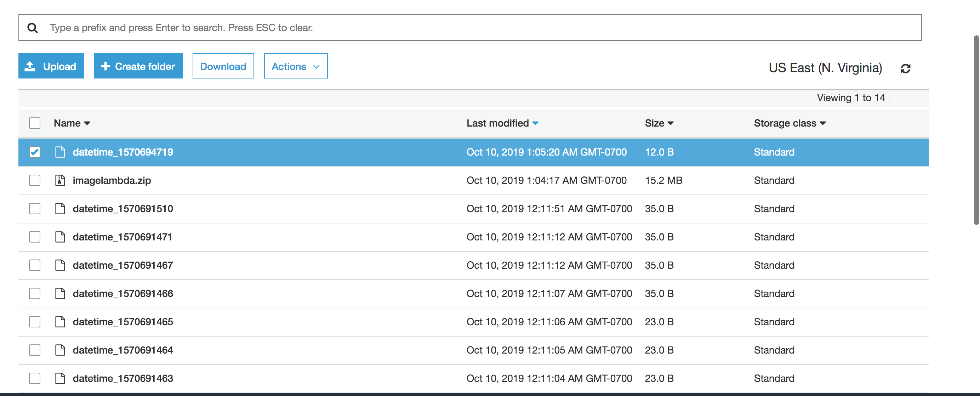Click the search magnifier icon
Viewport: 980px width, 396px height.
[x=33, y=28]
